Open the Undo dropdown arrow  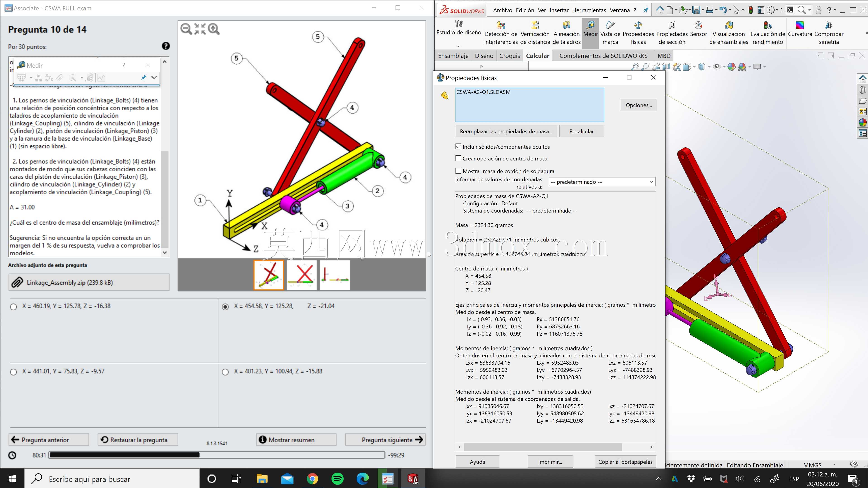(x=730, y=10)
